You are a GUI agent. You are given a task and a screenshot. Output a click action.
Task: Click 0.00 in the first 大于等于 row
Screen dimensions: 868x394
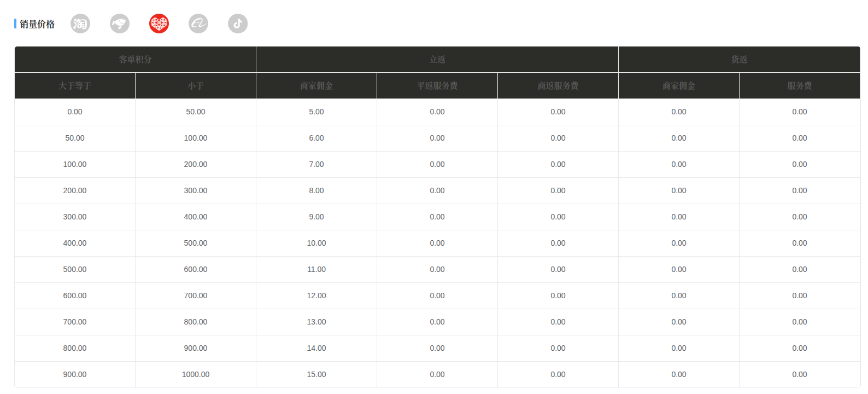[75, 112]
